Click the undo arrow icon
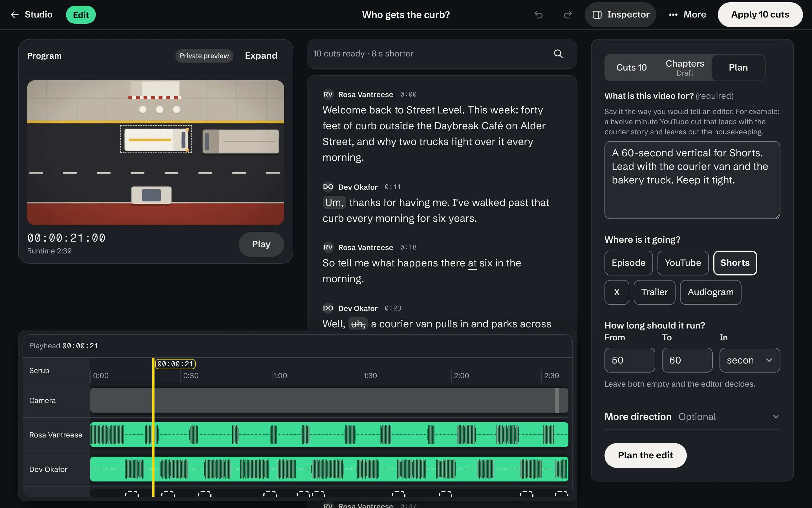The image size is (812, 508). point(538,15)
